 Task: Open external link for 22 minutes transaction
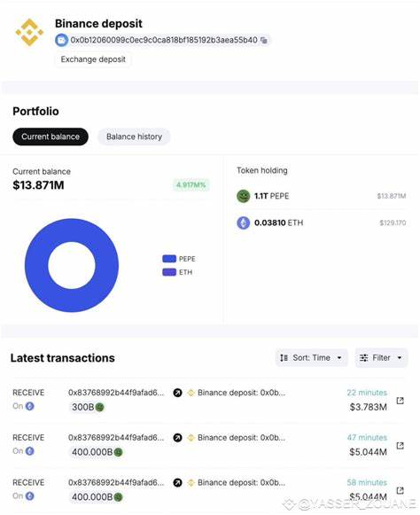pos(400,401)
